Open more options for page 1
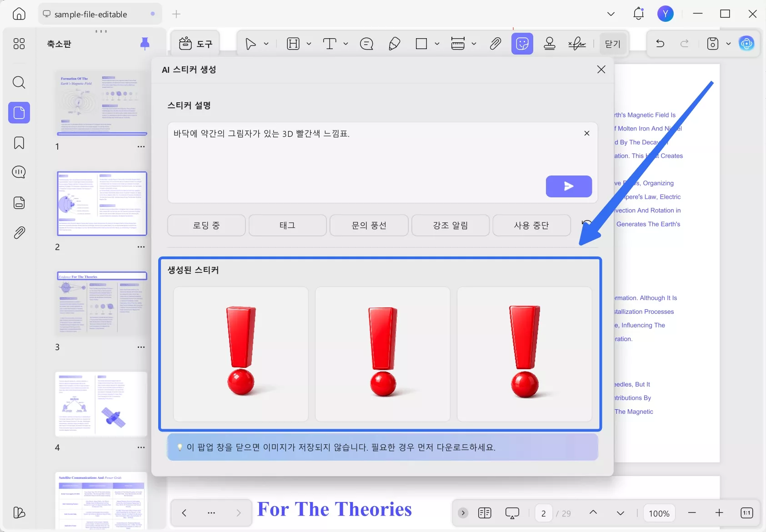 click(141, 146)
